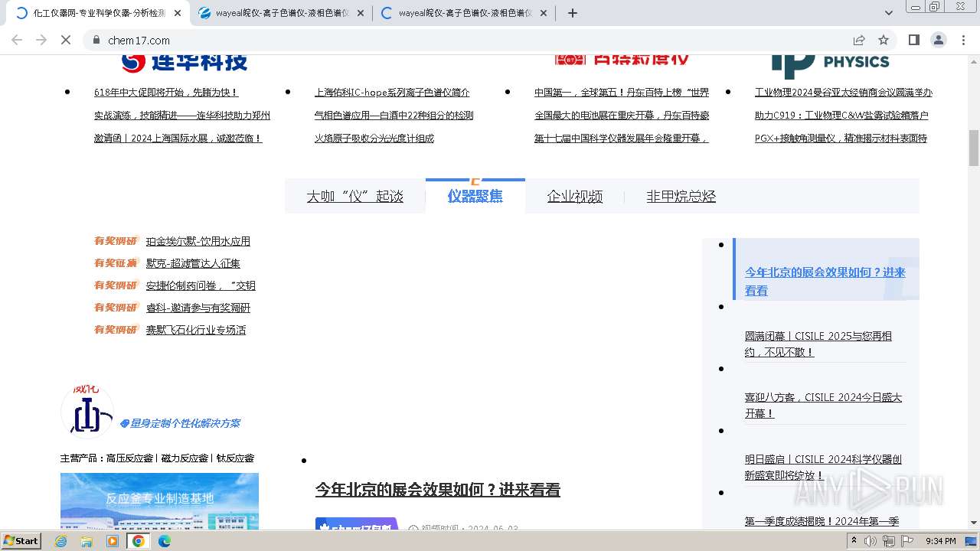Open the system tray volume icon

[871, 541]
